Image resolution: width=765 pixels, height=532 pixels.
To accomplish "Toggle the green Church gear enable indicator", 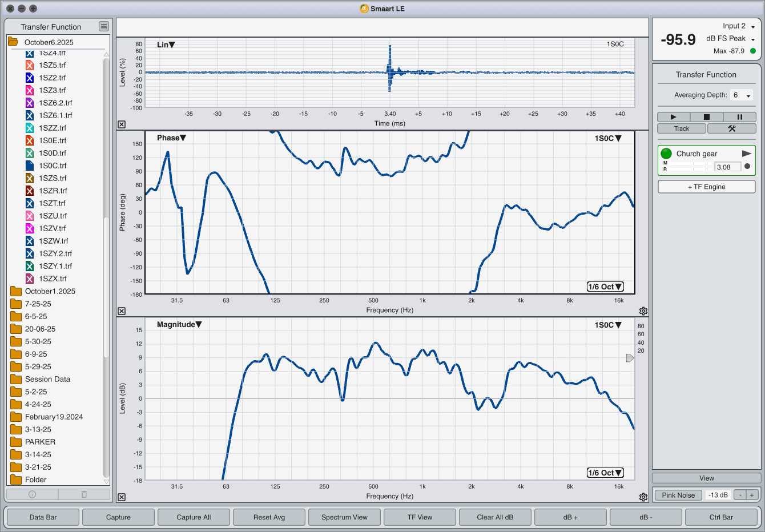I will (666, 154).
